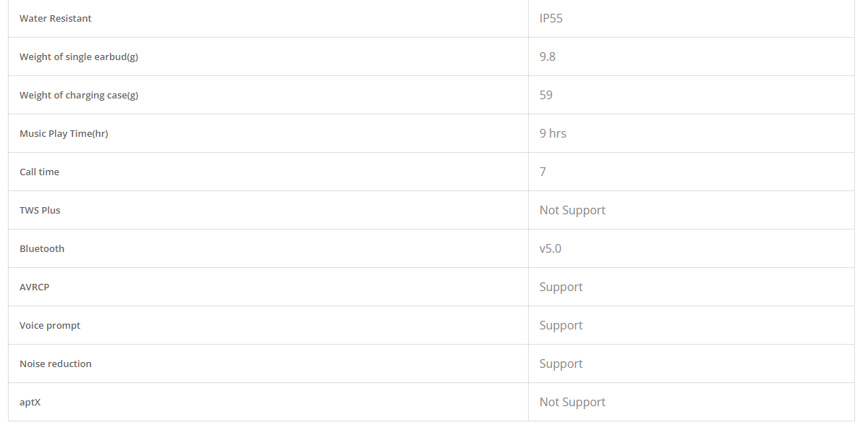This screenshot has height=433, width=868.
Task: Click the Bluetooth label
Action: click(x=42, y=248)
